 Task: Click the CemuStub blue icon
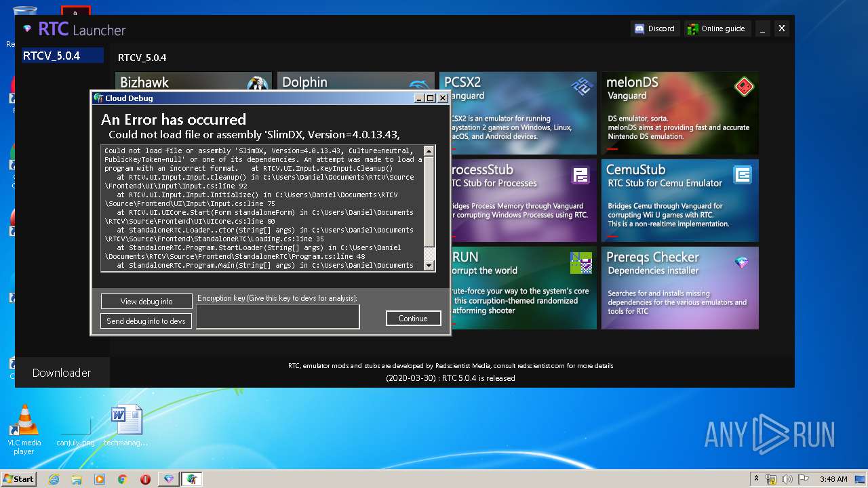point(743,176)
